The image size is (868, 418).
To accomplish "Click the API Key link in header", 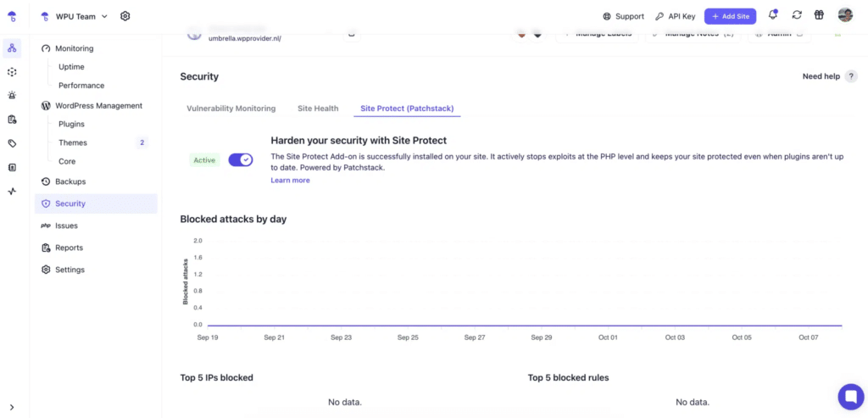I will pos(675,16).
